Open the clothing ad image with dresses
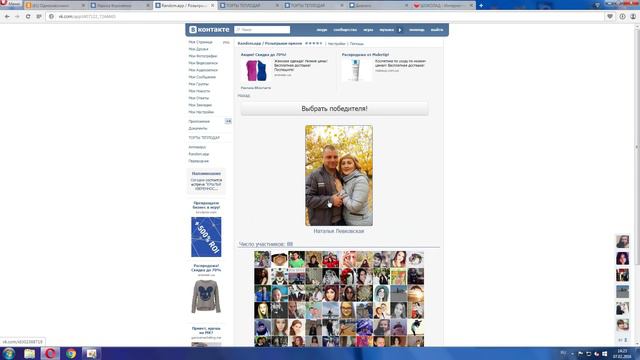 (256, 71)
